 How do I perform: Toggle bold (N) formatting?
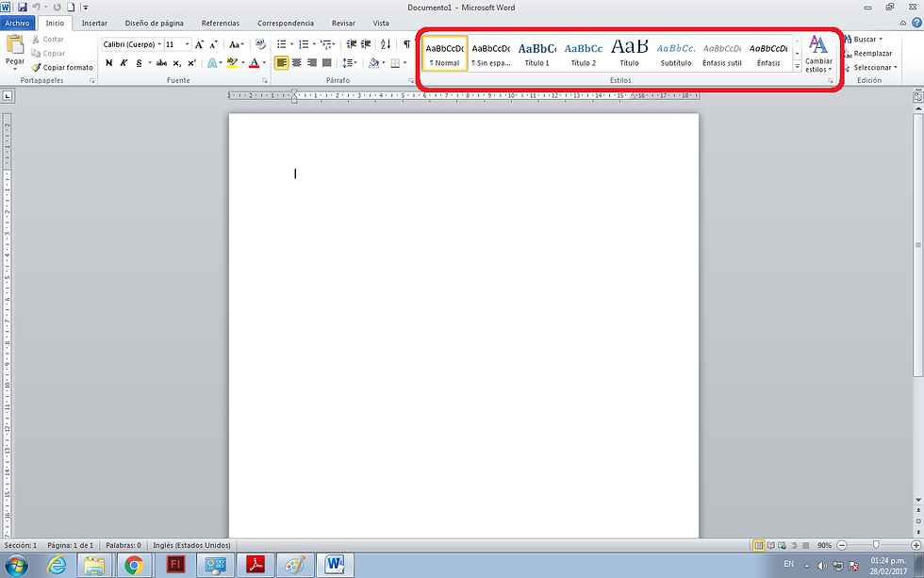click(109, 63)
